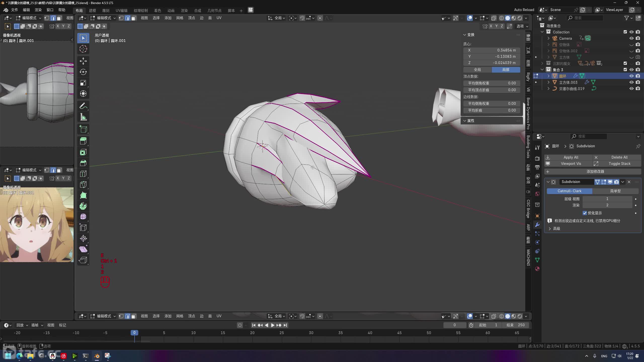This screenshot has height=362, width=644.
Task: Open the Modifiers wrench properties tab
Action: pos(537,225)
